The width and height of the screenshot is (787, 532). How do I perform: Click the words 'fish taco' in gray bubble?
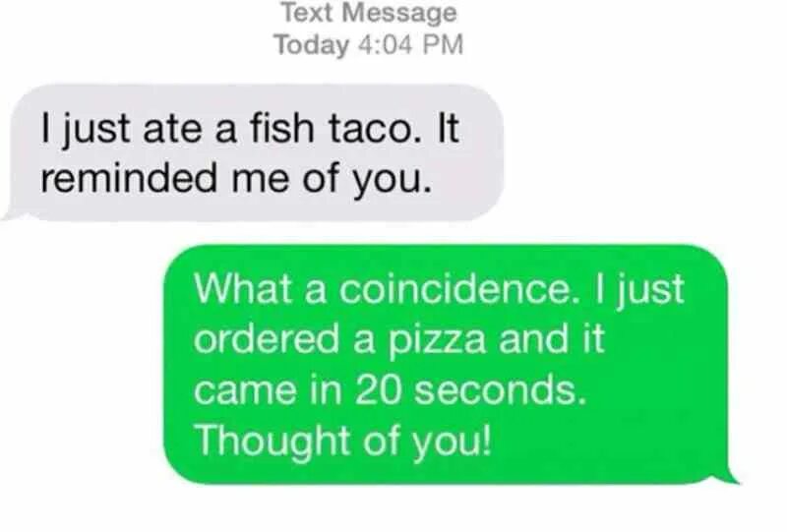pyautogui.click(x=333, y=128)
